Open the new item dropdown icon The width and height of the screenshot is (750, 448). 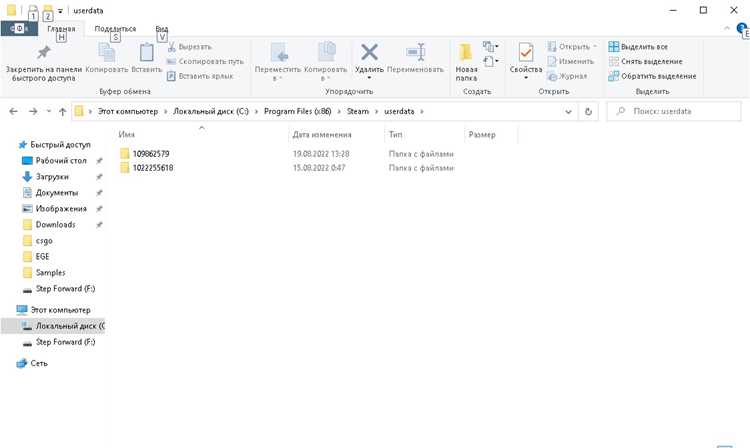pos(490,46)
